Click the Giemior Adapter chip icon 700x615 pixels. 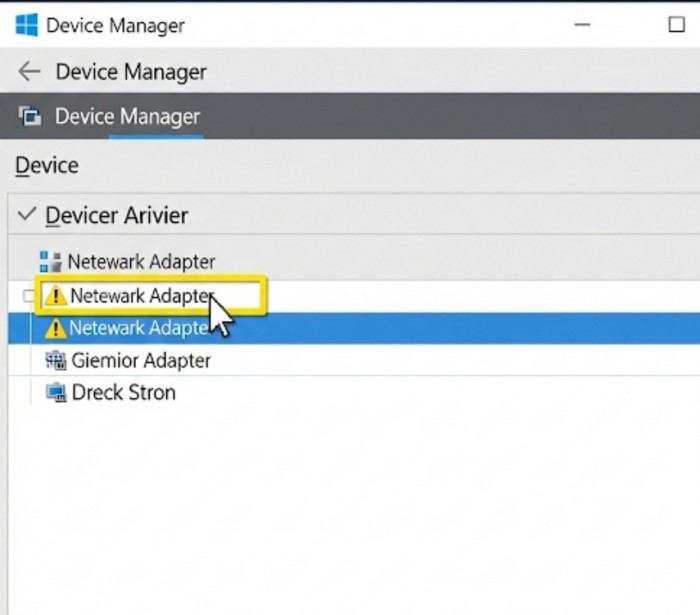[56, 360]
